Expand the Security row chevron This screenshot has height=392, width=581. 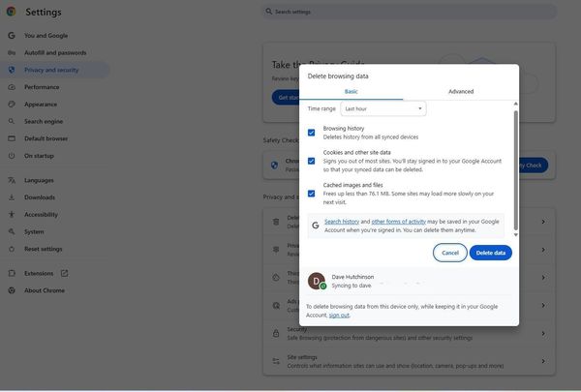(x=543, y=334)
